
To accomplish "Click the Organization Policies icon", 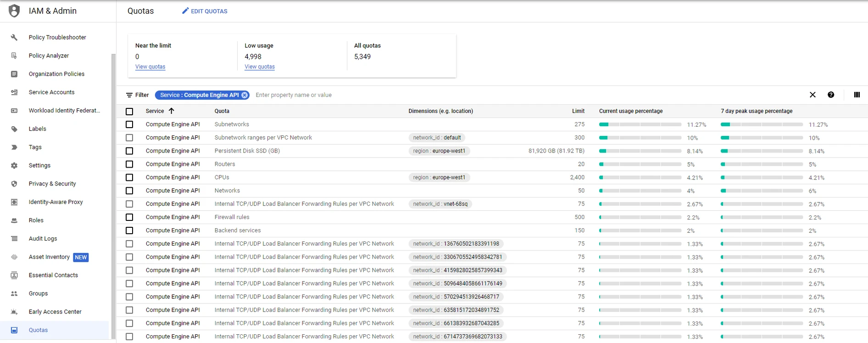I will (x=14, y=74).
